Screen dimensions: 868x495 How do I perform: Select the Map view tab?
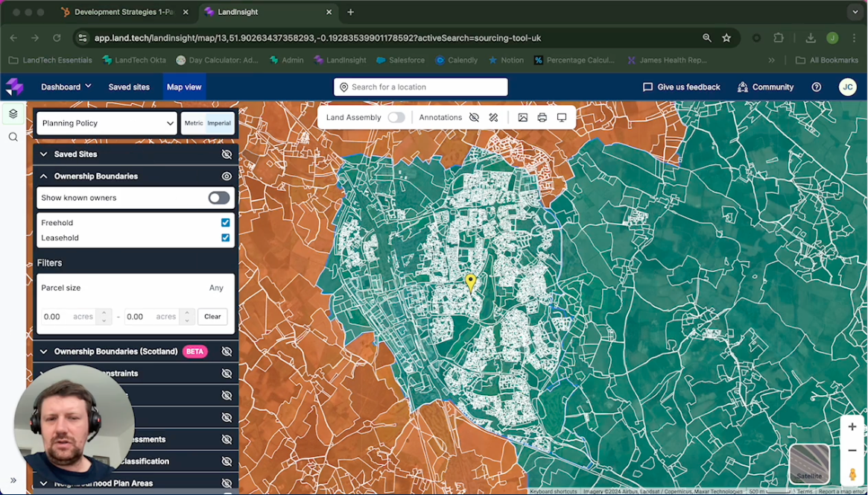pos(184,87)
